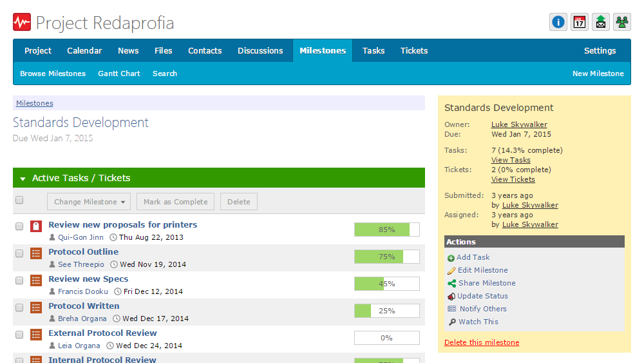Click the 0% progress bar
The height and width of the screenshot is (363, 644).
click(x=387, y=338)
